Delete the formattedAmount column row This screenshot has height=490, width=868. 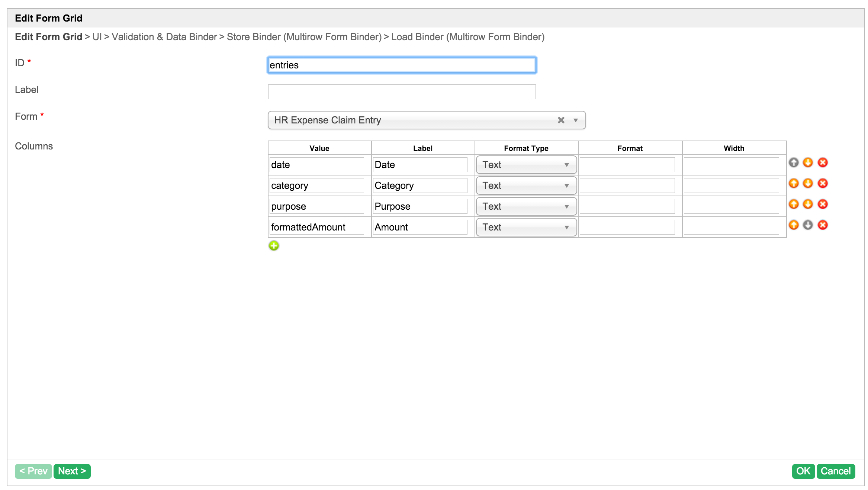[823, 225]
